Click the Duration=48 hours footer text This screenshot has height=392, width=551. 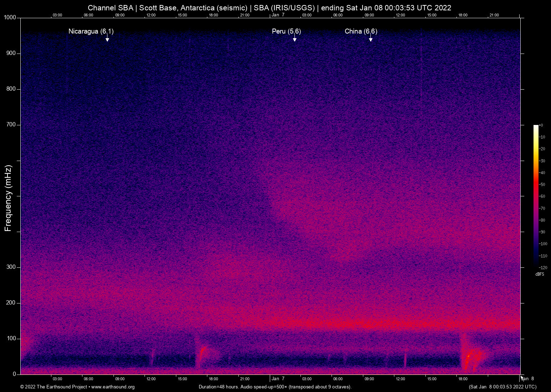pyautogui.click(x=275, y=387)
